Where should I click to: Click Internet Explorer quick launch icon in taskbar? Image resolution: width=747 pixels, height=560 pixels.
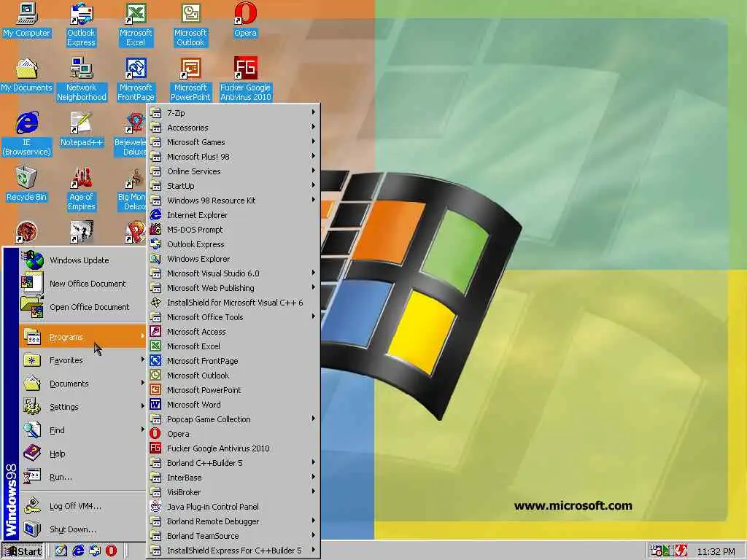[x=78, y=551]
